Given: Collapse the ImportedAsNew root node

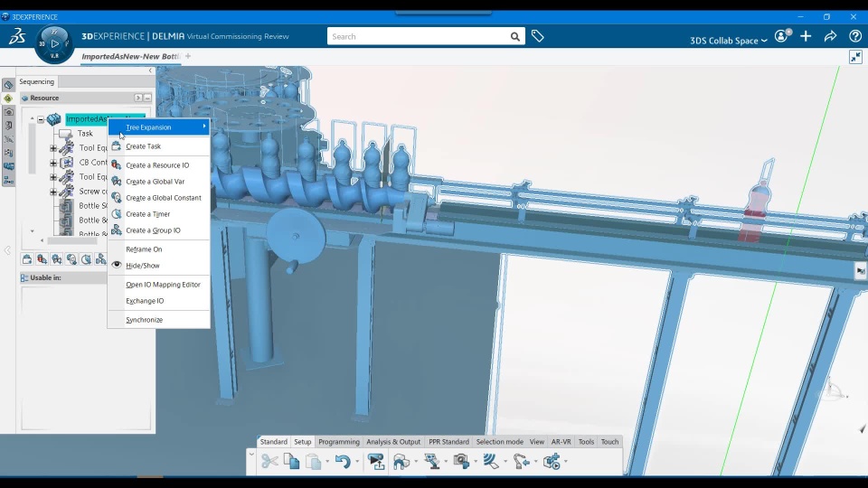Looking at the screenshot, I should 41,119.
